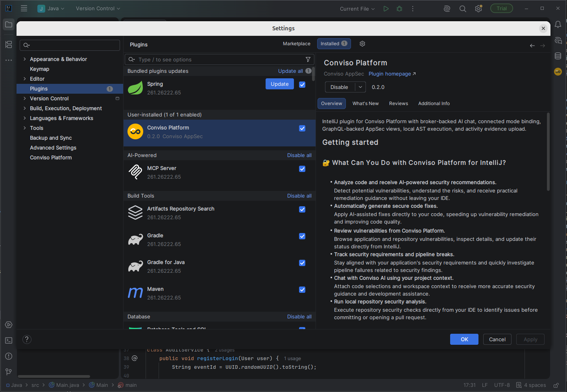Image resolution: width=567 pixels, height=392 pixels.
Task: Expand Languages & Frameworks node
Action: pos(24,118)
